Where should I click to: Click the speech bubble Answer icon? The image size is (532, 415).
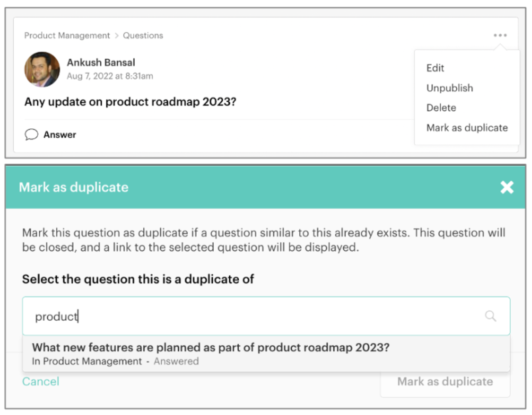31,135
